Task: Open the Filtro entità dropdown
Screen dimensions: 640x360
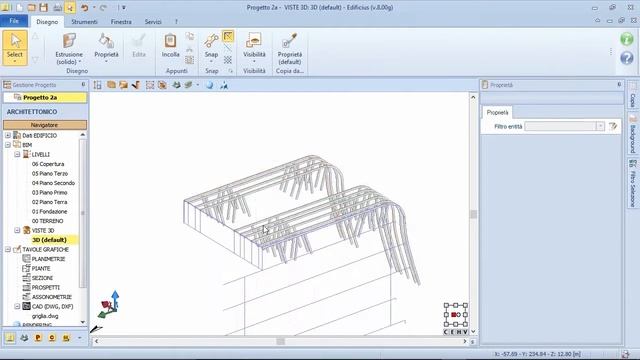Action: coord(600,127)
